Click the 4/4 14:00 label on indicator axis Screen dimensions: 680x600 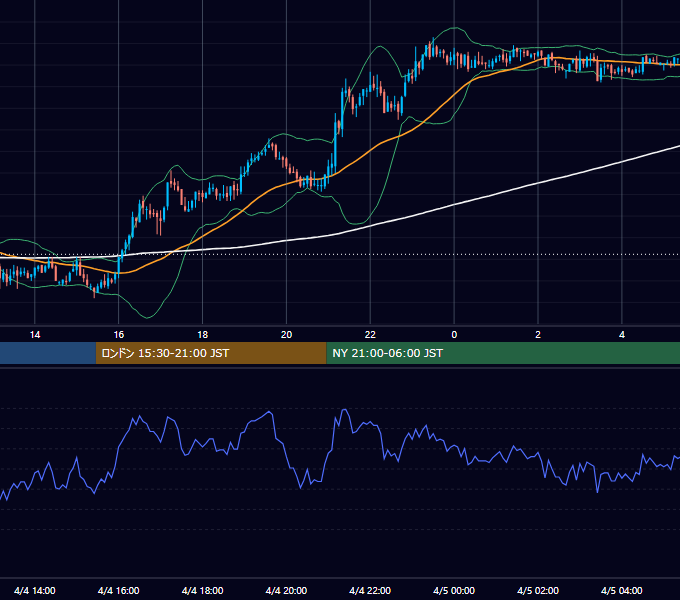click(x=35, y=590)
